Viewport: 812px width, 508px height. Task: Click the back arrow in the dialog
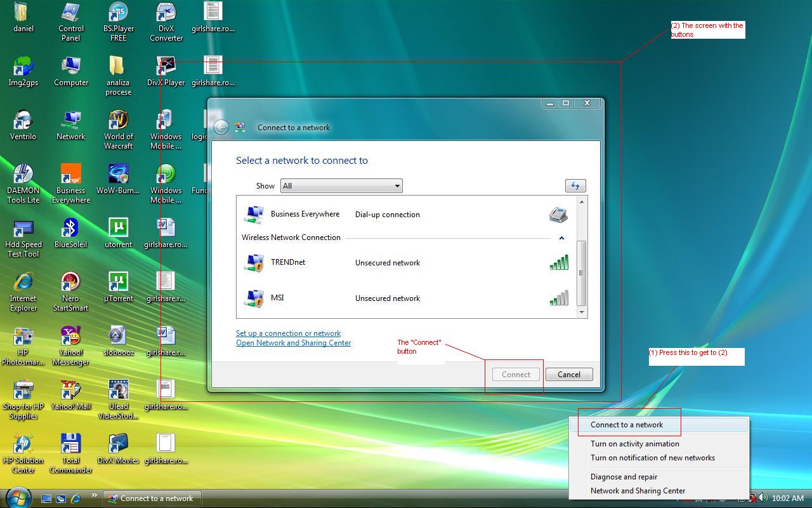pos(221,128)
